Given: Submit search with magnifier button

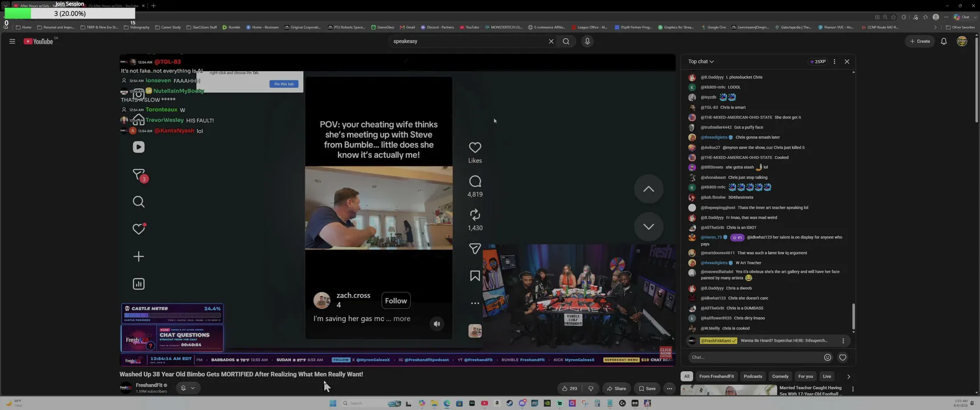Looking at the screenshot, I should click(566, 41).
